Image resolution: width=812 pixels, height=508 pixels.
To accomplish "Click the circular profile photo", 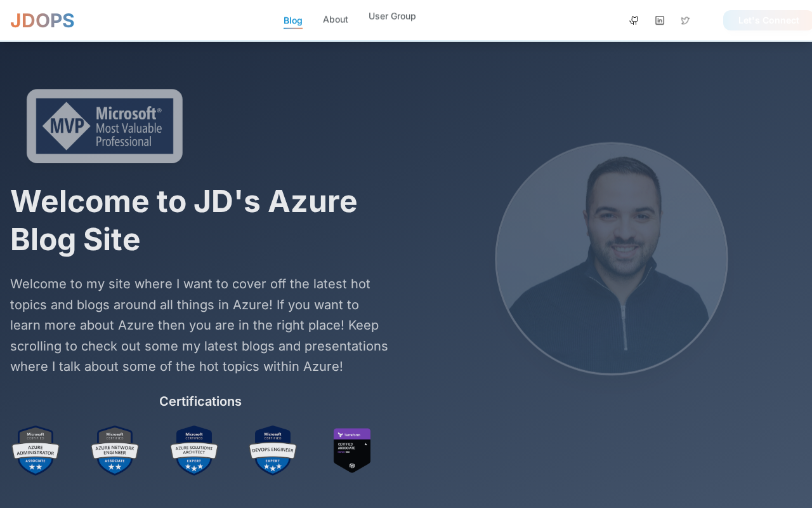I will [x=611, y=258].
